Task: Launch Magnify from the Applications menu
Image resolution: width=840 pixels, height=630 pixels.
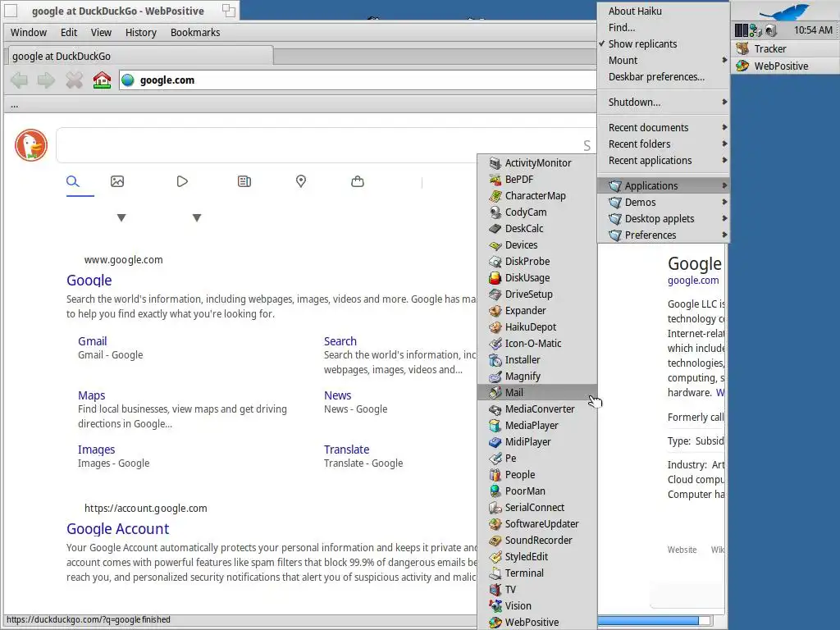Action: point(536,376)
